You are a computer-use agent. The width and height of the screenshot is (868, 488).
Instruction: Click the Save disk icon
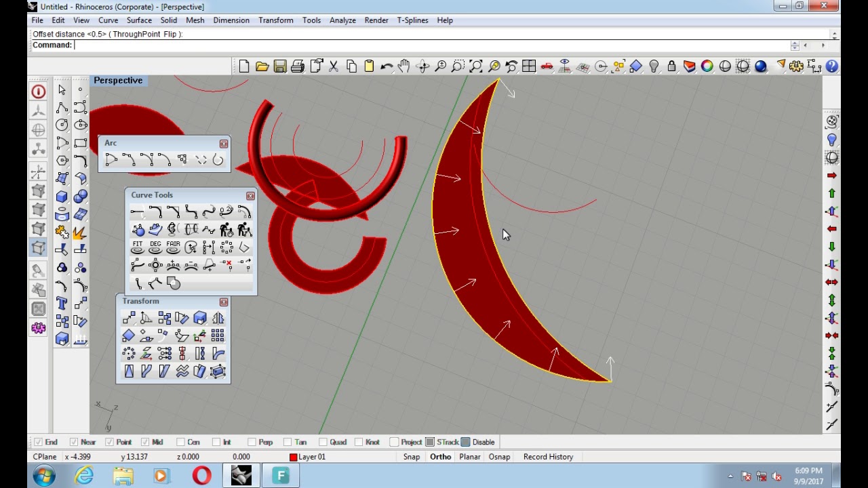coord(279,66)
